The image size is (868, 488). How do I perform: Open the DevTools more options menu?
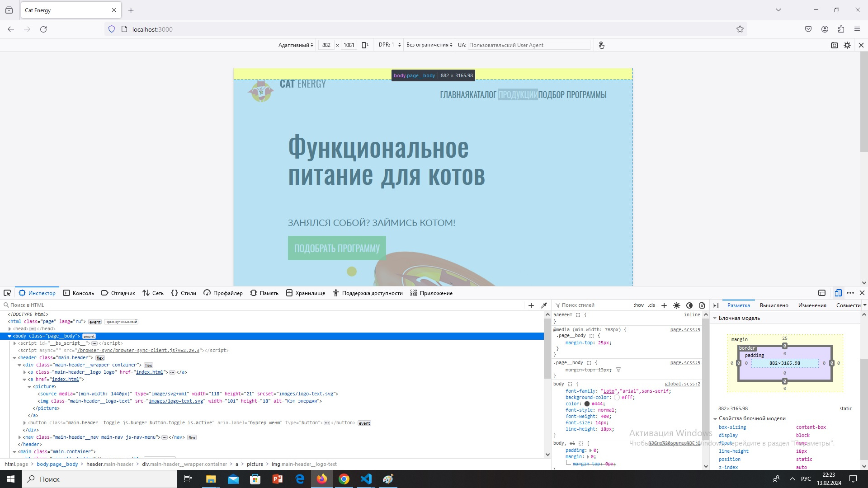pyautogui.click(x=850, y=293)
